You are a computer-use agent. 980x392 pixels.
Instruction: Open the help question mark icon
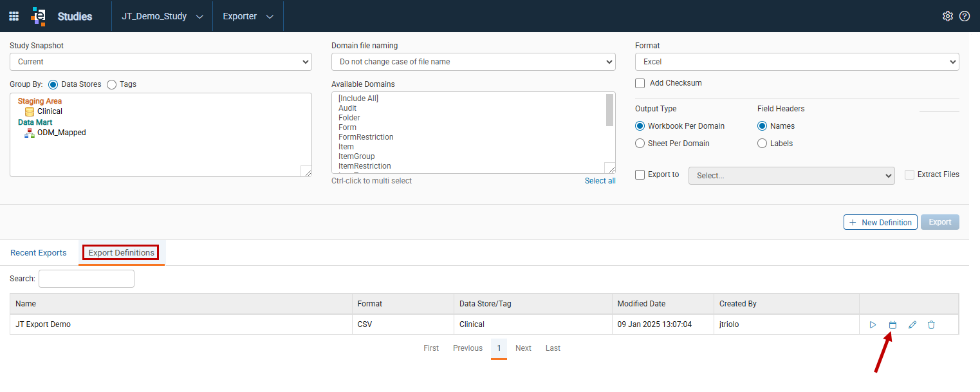[x=965, y=16]
